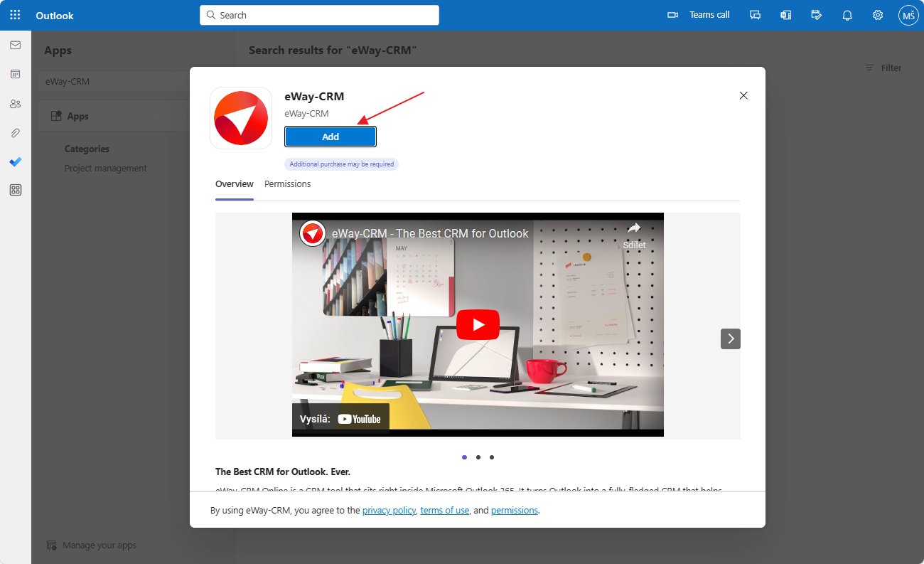Screen dimensions: 924x564
Task: Open My Day icon in header
Action: 817,15
